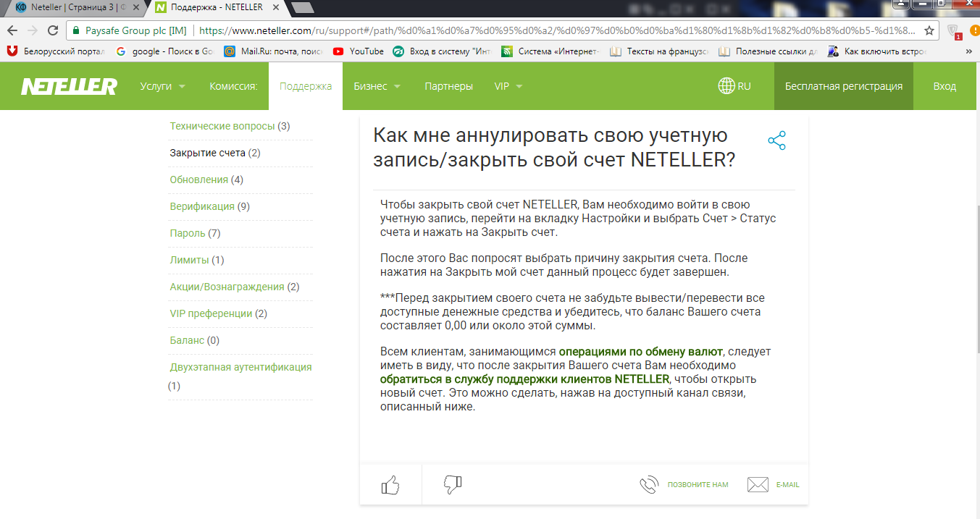Go back with browser back arrow
This screenshot has width=980, height=519.
(x=12, y=31)
